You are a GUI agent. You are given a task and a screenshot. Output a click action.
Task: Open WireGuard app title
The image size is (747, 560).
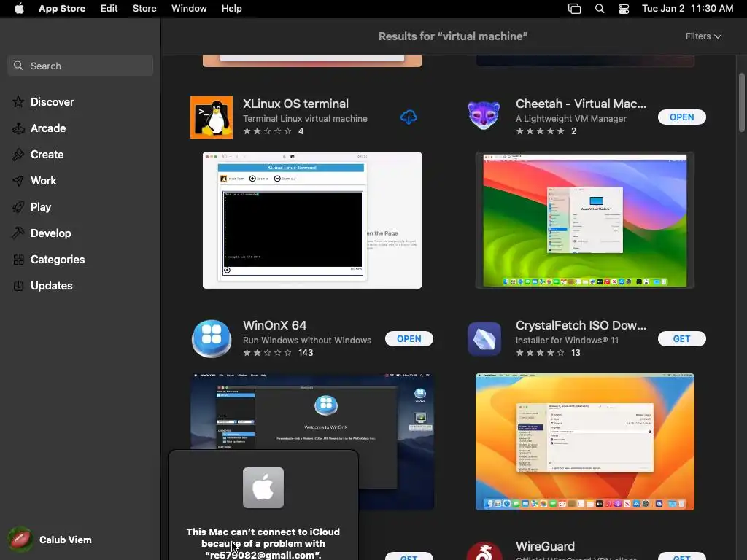[545, 546]
